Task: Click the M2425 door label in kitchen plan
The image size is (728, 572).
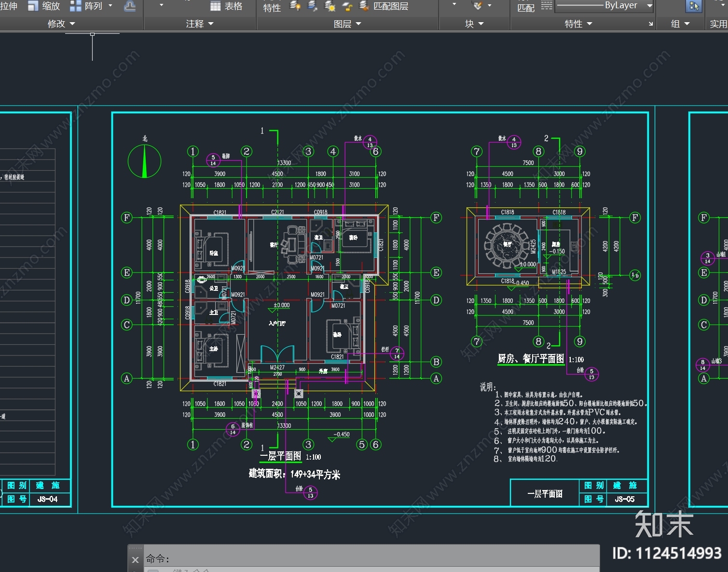Action: point(533,246)
